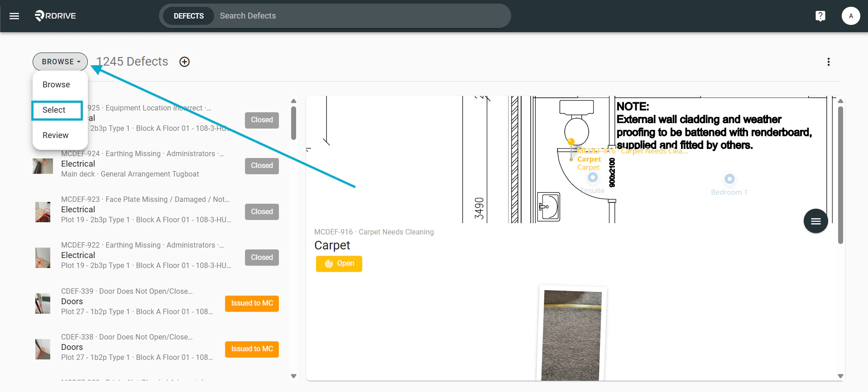Click Closed status on MCDEF-925 row
This screenshot has height=392, width=868.
click(x=262, y=120)
